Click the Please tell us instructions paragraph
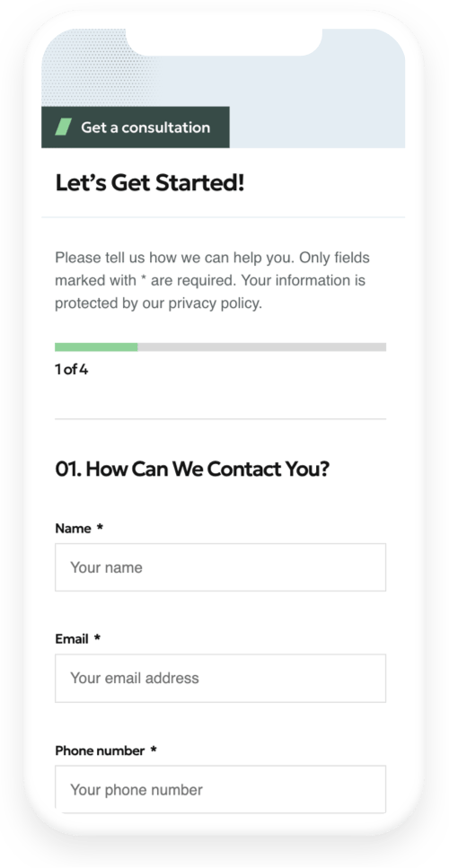The image size is (449, 868). pyautogui.click(x=212, y=281)
